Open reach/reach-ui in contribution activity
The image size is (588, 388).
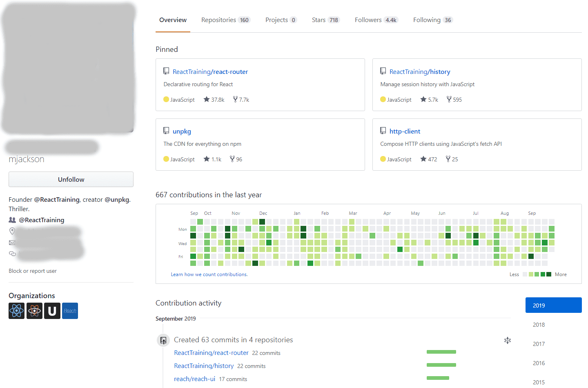(194, 379)
